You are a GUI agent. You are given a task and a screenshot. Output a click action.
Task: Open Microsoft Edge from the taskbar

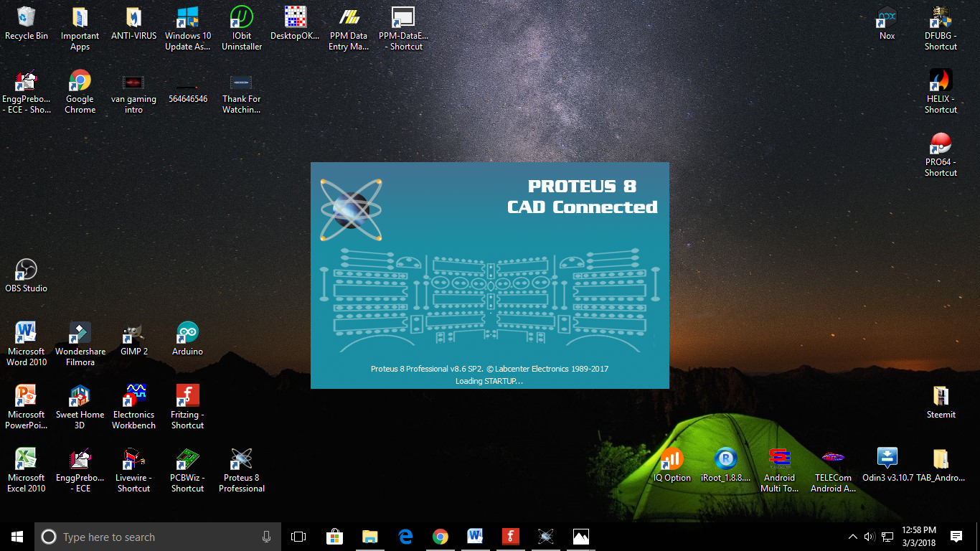click(405, 536)
